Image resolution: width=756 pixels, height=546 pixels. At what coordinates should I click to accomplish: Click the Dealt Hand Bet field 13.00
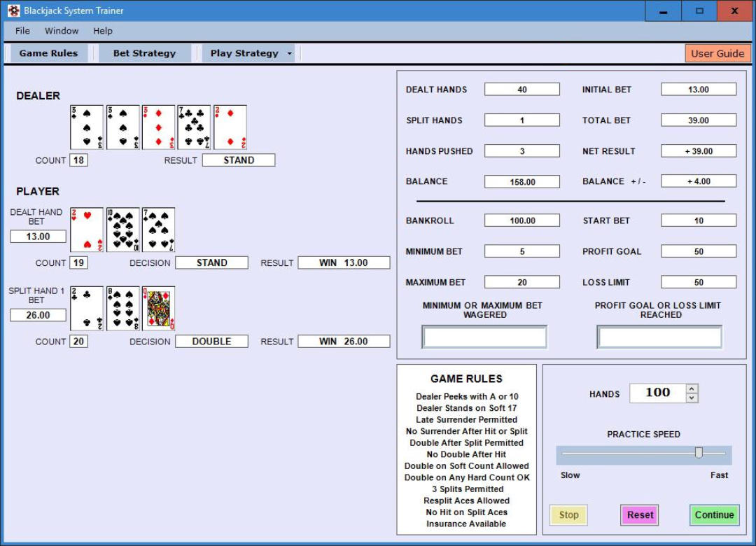(x=38, y=237)
